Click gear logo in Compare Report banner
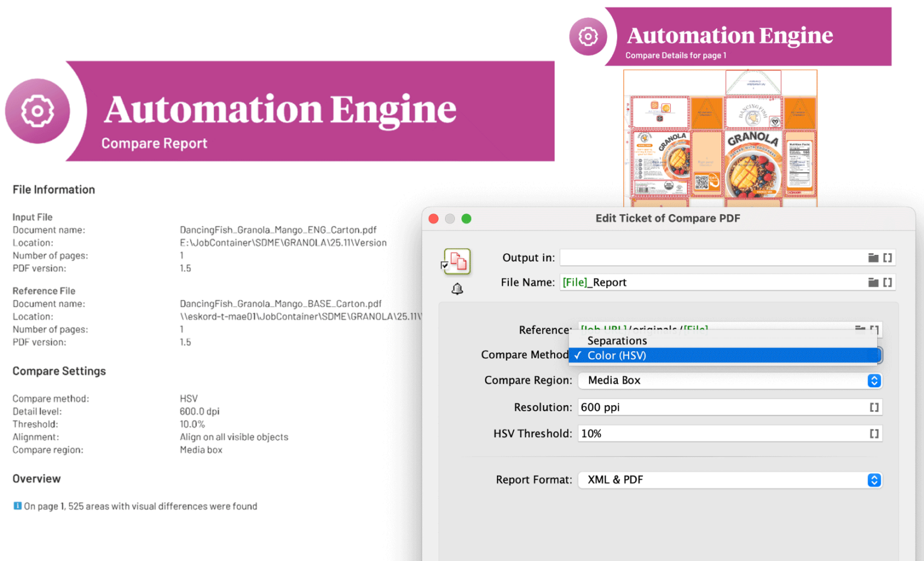 point(38,111)
